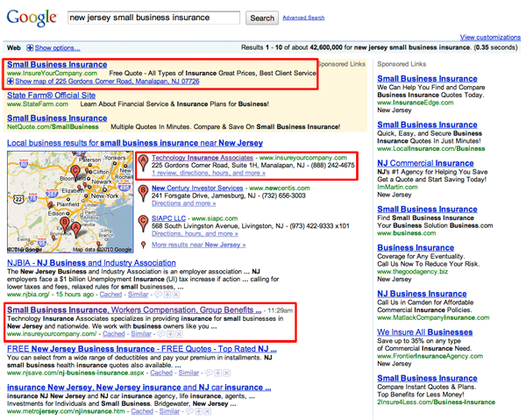Open InsuranceEdge.com sidebar Small Business Insurance ad
Screen dimensions: 526x420
pyautogui.click(x=427, y=79)
